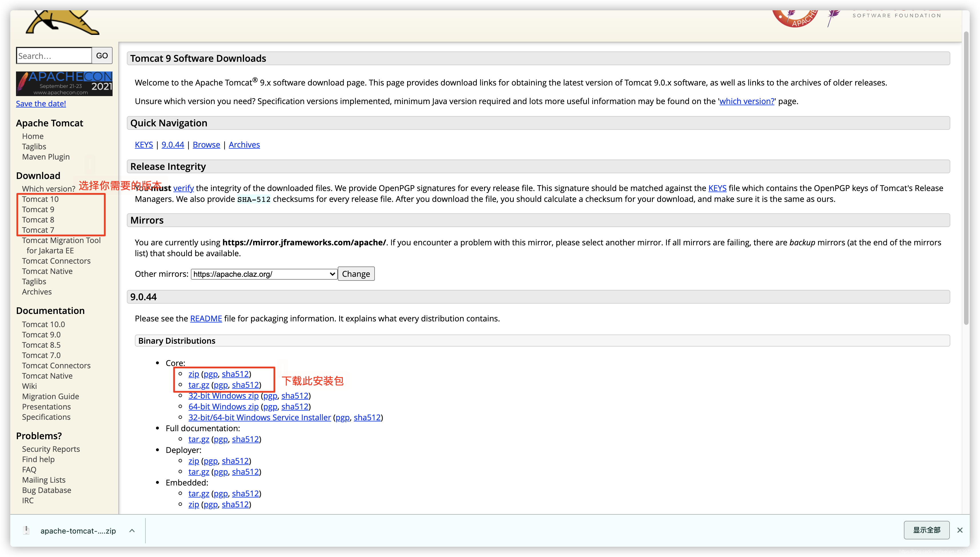
Task: Click the Change mirror button
Action: [356, 274]
